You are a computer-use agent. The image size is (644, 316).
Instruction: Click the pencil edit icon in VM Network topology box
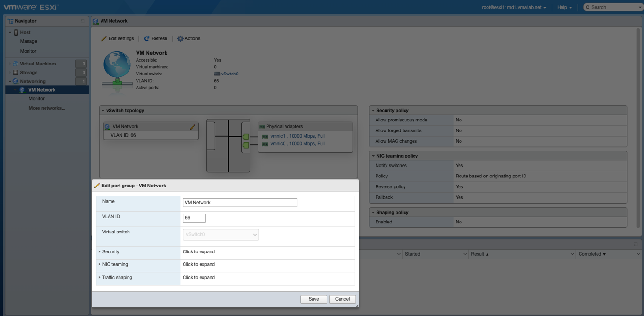(x=193, y=127)
